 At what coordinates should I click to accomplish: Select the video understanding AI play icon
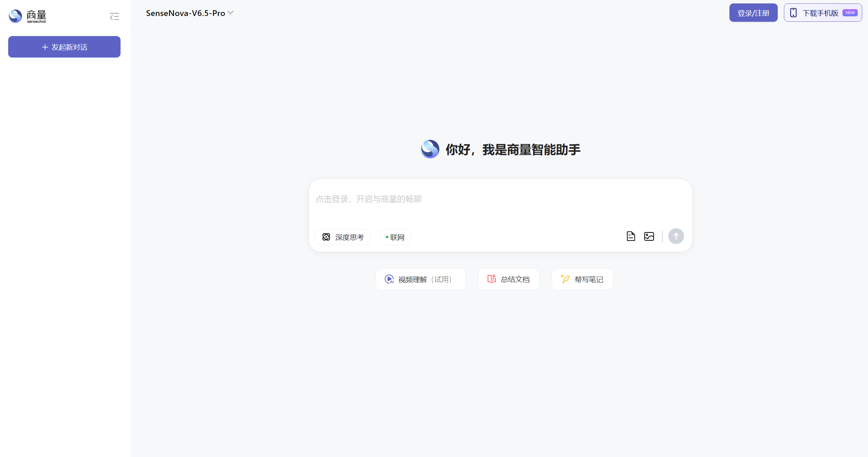[390, 279]
